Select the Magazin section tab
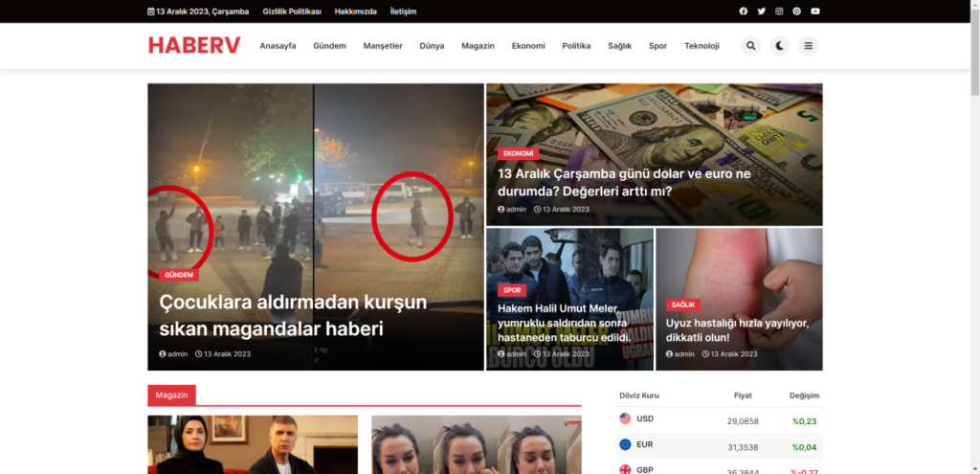 [171, 395]
